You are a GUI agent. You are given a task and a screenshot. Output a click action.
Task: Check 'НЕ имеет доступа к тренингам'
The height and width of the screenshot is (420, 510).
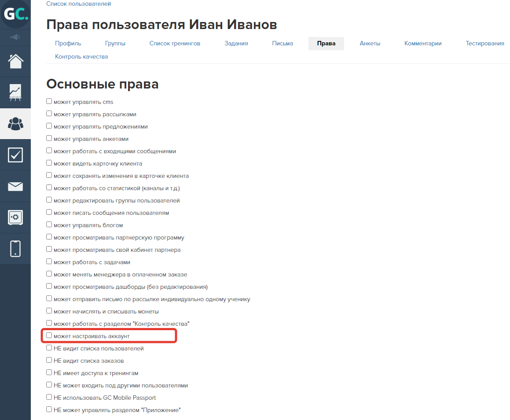click(49, 372)
